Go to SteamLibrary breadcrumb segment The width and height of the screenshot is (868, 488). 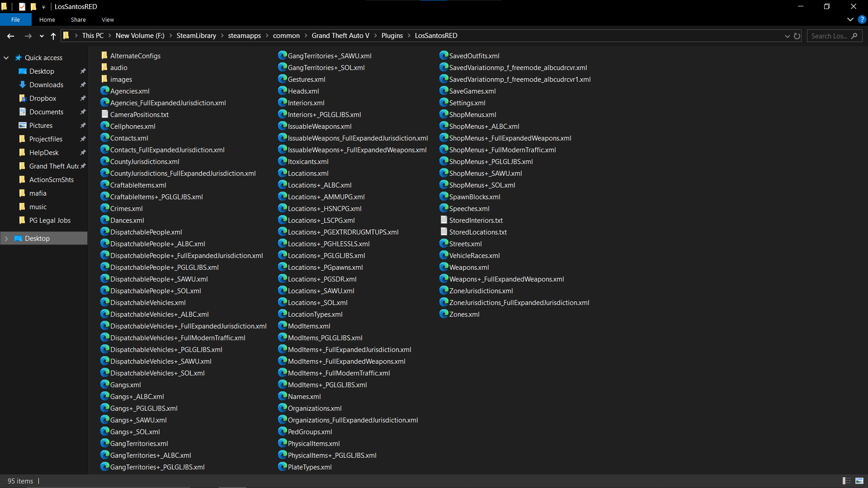[196, 36]
